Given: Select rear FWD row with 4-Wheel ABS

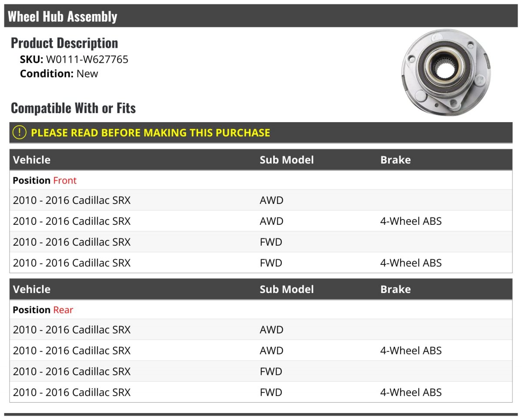Looking at the screenshot, I should coord(261,392).
